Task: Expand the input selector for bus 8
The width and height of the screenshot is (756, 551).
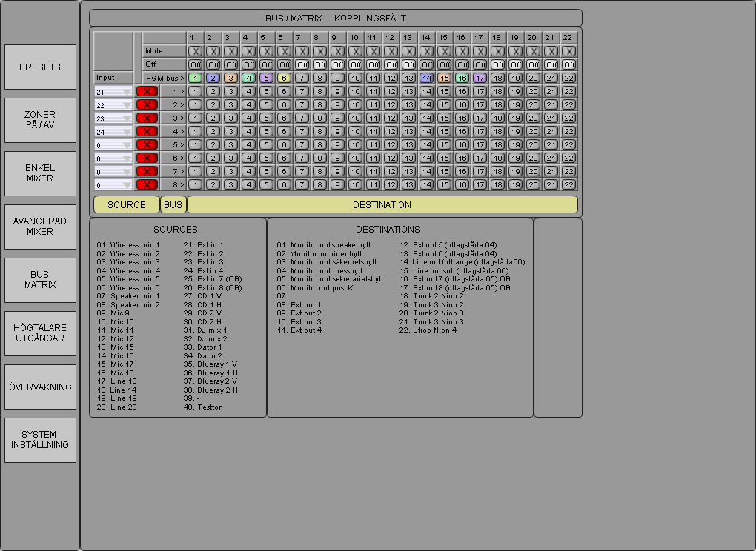Action: [113, 184]
